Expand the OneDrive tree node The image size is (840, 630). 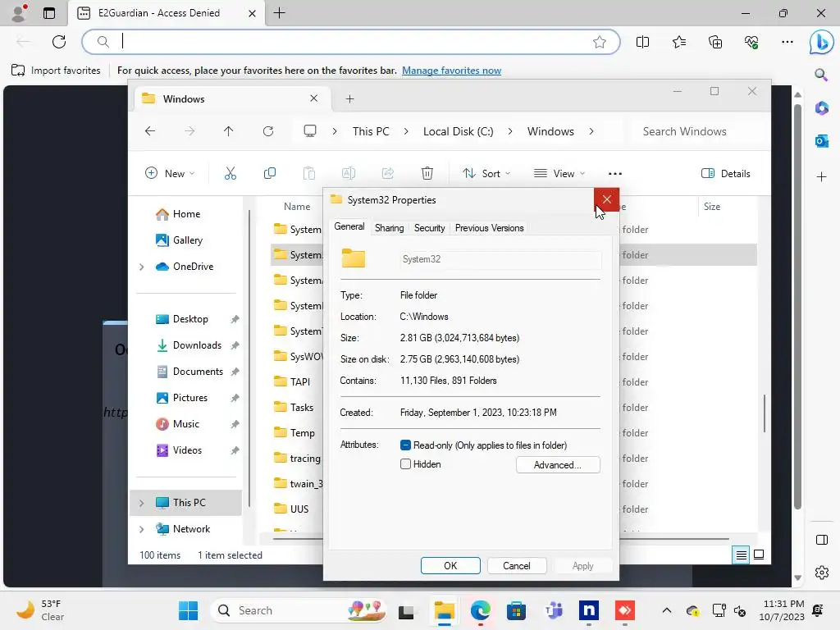141,267
